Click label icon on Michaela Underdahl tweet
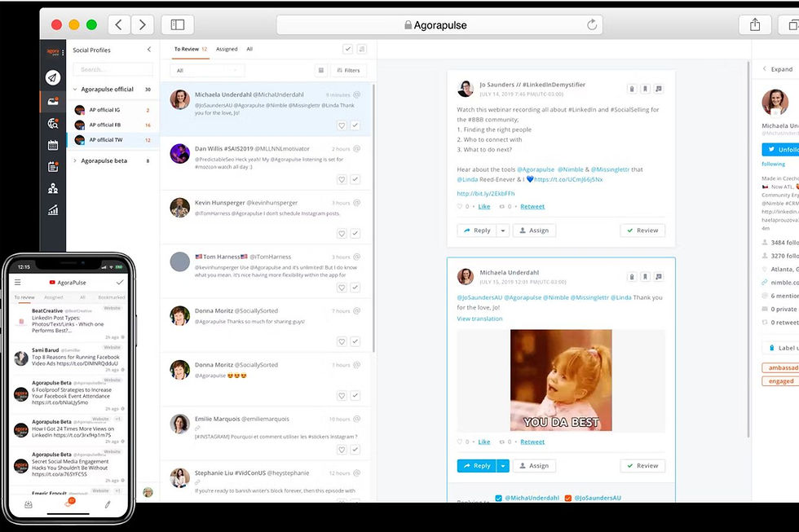The image size is (799, 532). click(632, 276)
